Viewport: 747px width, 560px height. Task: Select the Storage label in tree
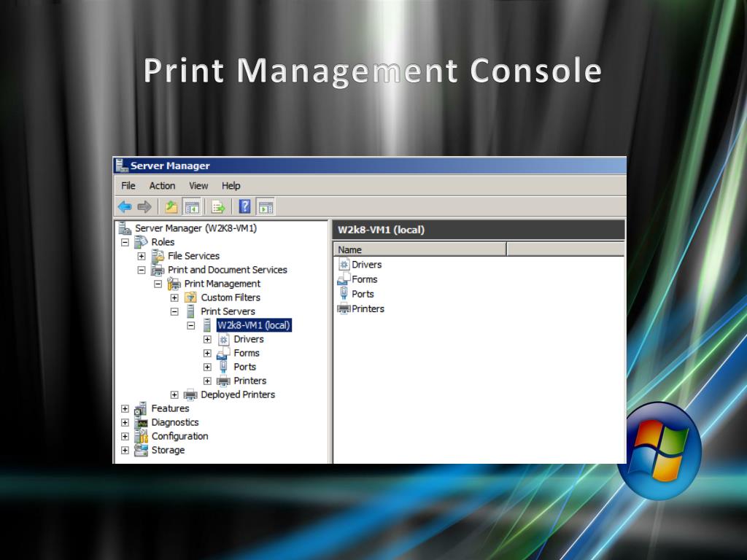click(x=168, y=449)
